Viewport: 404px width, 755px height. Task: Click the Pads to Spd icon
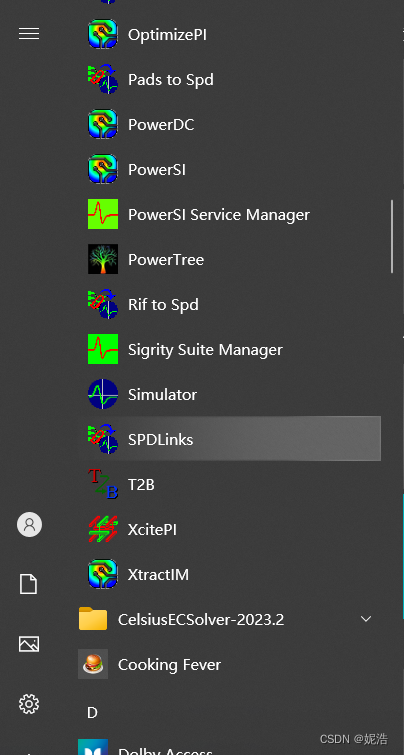103,79
